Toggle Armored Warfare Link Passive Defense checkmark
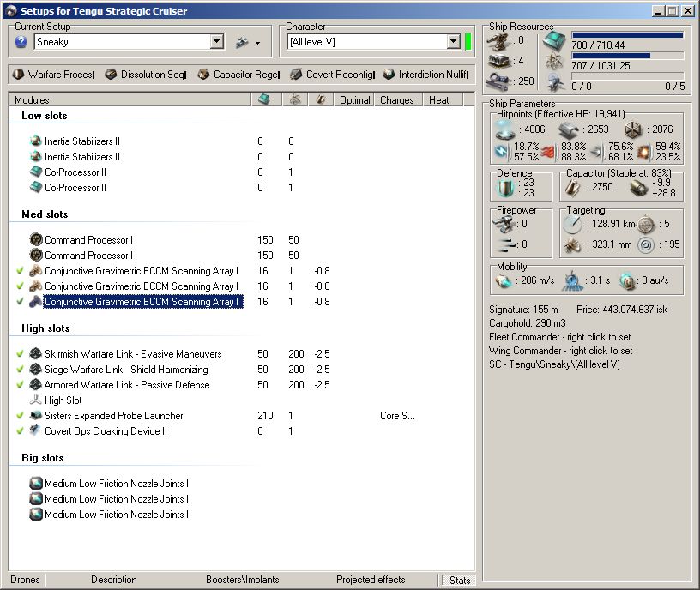 click(20, 385)
